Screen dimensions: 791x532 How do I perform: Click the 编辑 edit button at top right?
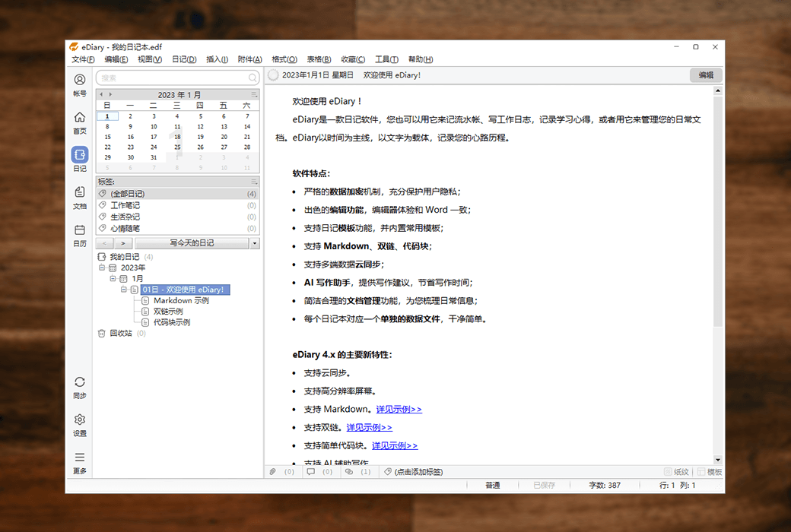[x=706, y=75]
